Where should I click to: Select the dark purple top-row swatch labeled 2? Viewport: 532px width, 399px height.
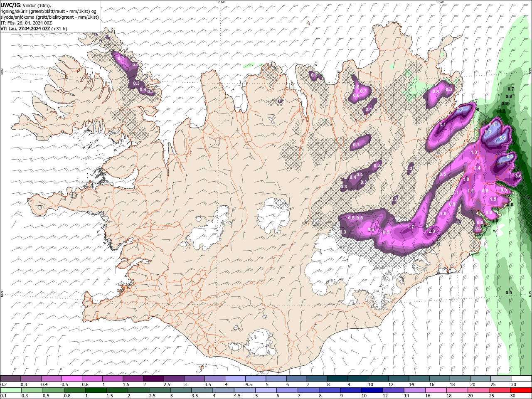pyautogui.click(x=153, y=379)
